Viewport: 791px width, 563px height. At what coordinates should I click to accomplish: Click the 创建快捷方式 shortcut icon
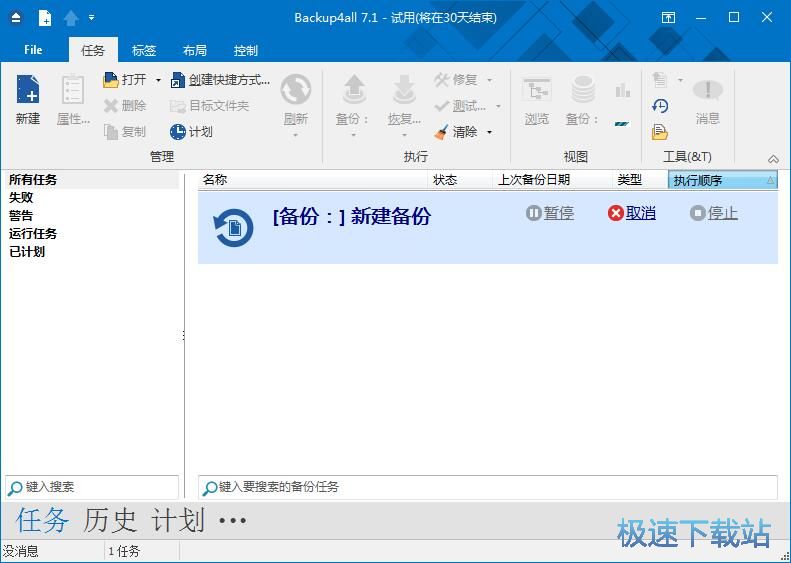[178, 80]
